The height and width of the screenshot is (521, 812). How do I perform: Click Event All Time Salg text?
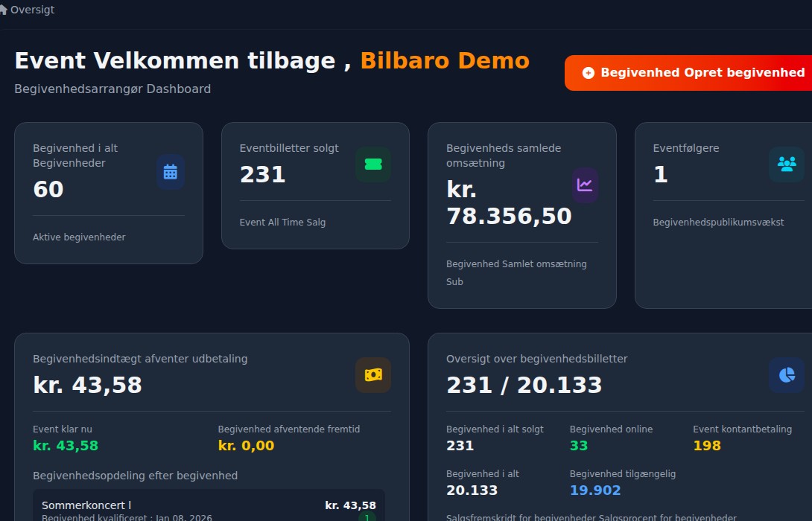point(282,222)
